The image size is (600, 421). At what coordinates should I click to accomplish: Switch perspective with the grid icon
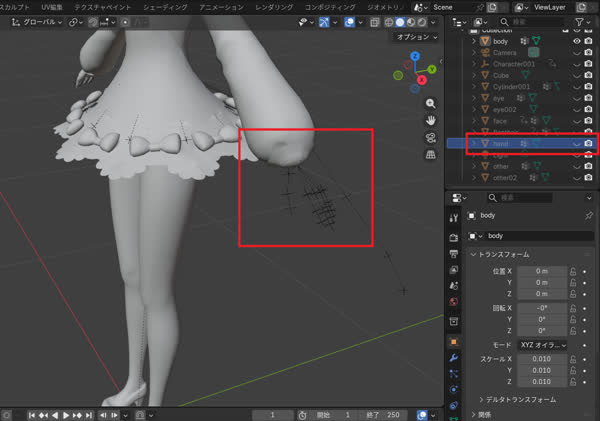[x=430, y=155]
